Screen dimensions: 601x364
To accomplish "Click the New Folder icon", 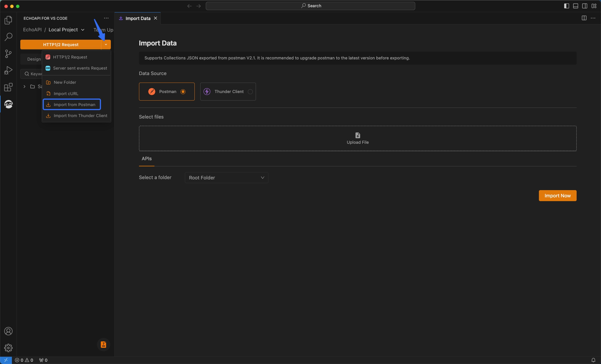I will (48, 82).
